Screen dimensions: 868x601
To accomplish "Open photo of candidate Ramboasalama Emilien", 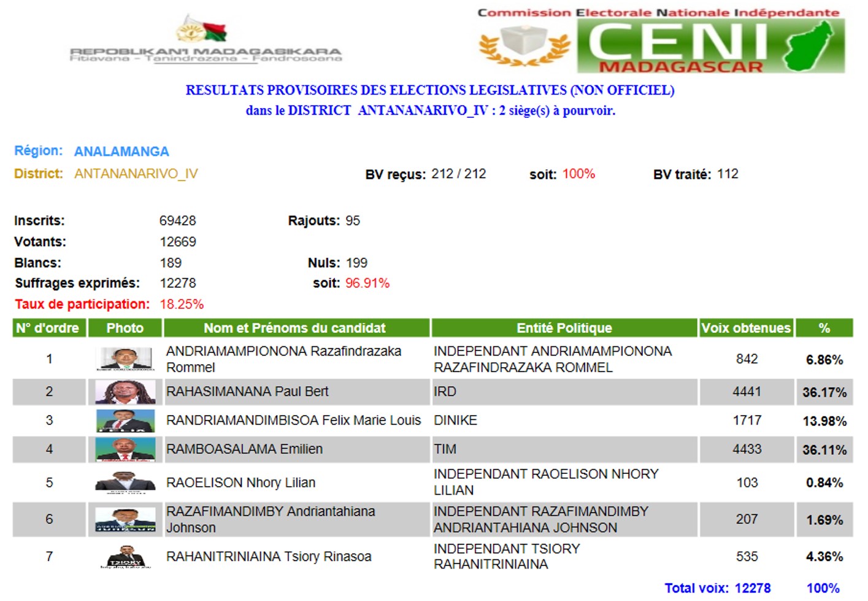I will tap(125, 449).
